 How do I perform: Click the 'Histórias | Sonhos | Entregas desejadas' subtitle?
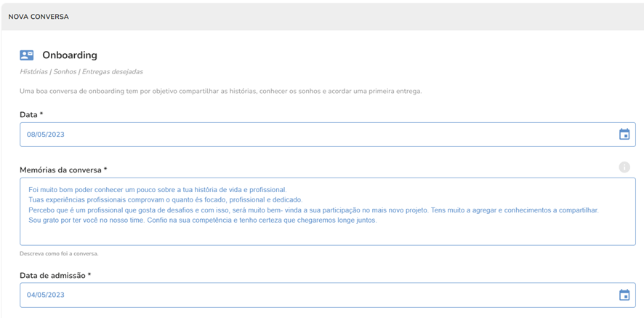[81, 72]
